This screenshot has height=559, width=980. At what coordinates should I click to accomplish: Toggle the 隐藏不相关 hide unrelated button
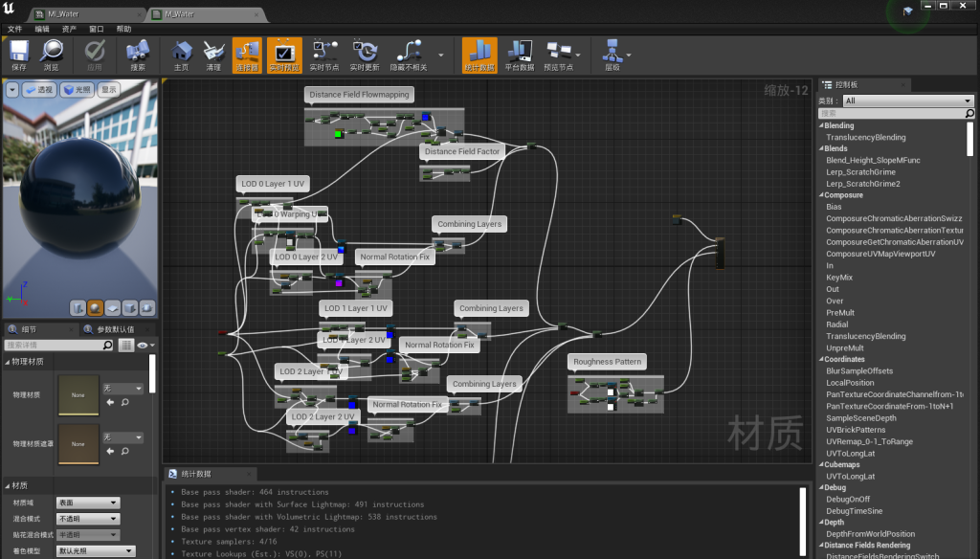click(409, 55)
